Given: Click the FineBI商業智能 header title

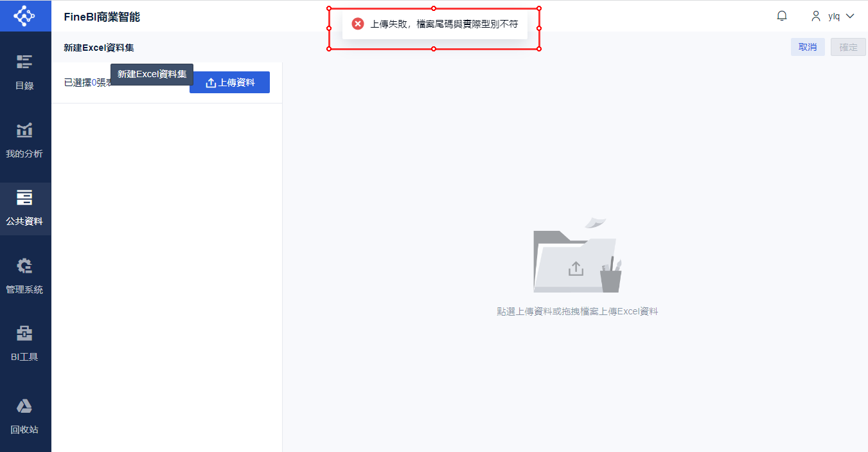Looking at the screenshot, I should (x=102, y=17).
